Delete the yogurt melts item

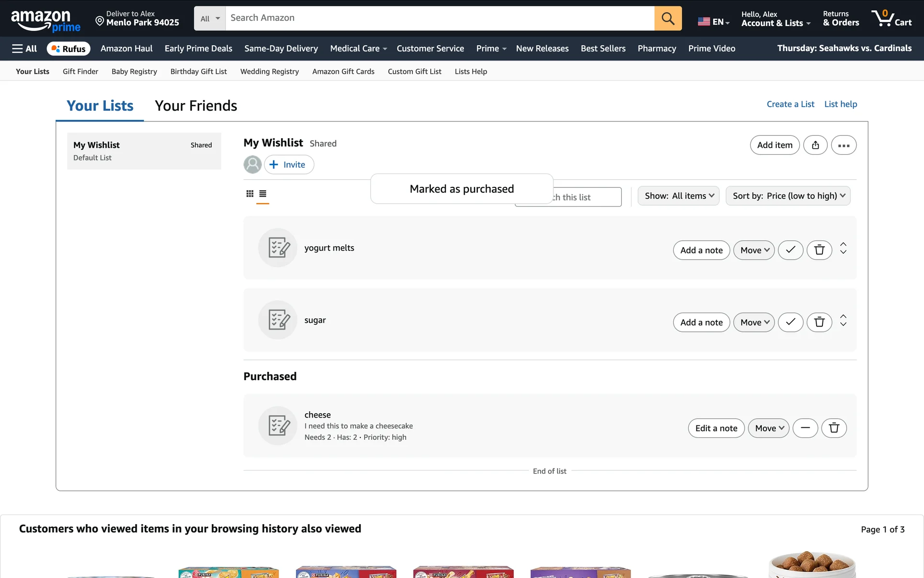(x=819, y=250)
